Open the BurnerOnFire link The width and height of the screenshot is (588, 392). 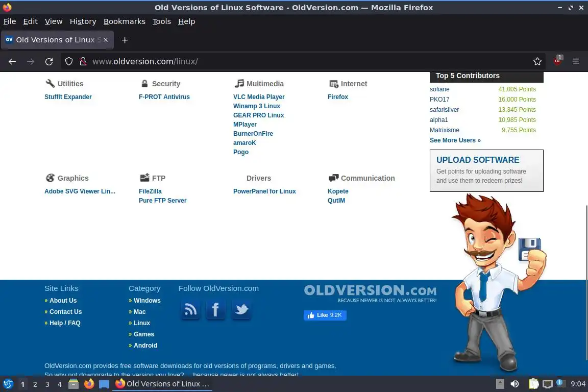point(253,134)
